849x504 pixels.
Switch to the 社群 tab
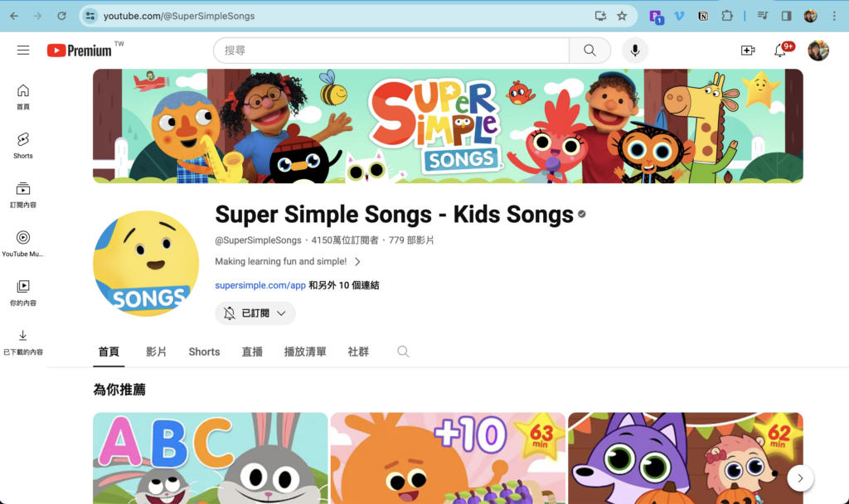(x=358, y=351)
